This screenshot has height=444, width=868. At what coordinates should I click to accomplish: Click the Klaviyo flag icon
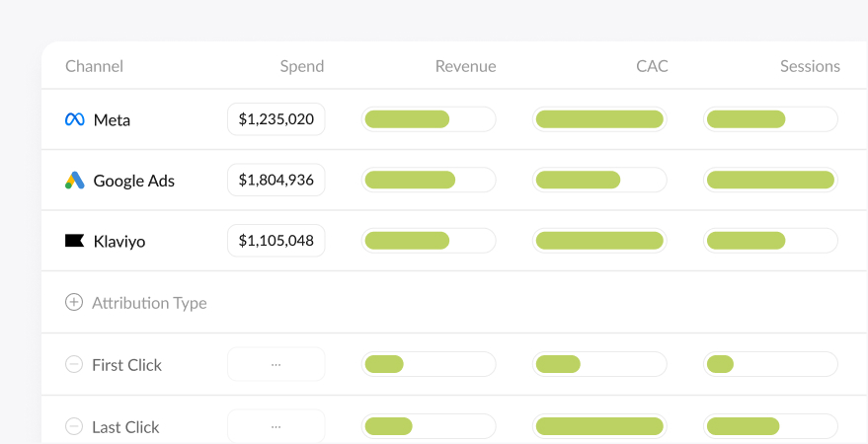tap(75, 241)
